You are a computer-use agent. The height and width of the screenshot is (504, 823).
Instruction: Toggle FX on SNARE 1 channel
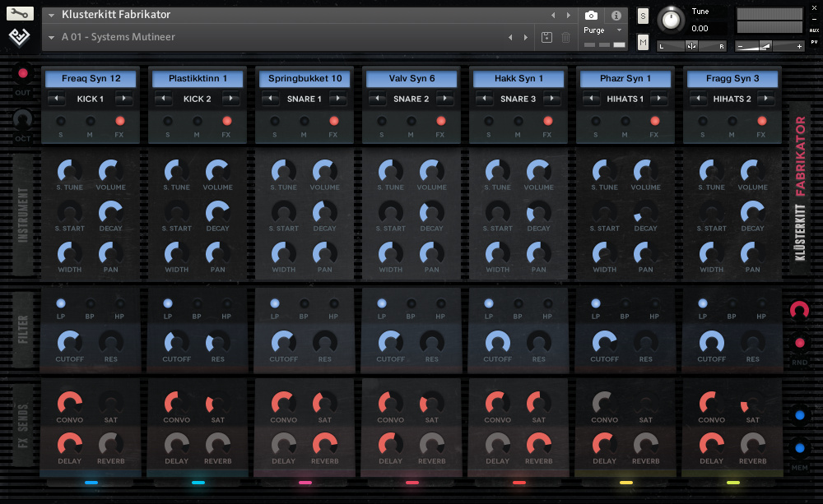(x=334, y=121)
